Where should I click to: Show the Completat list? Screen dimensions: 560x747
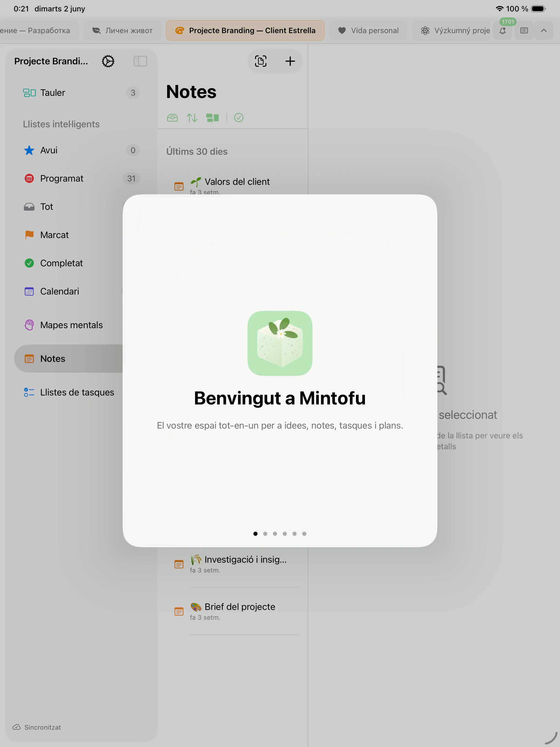69,263
